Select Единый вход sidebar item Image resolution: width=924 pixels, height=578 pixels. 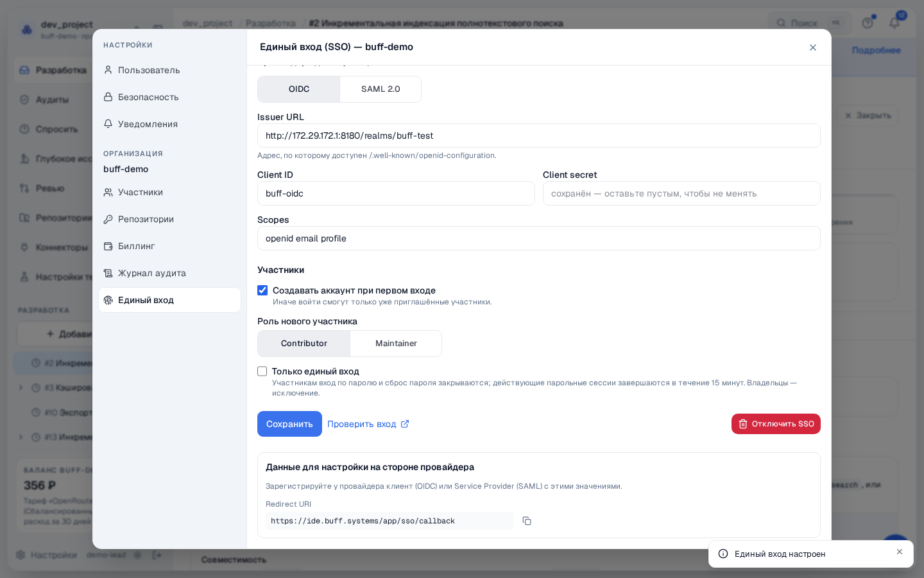pos(169,300)
